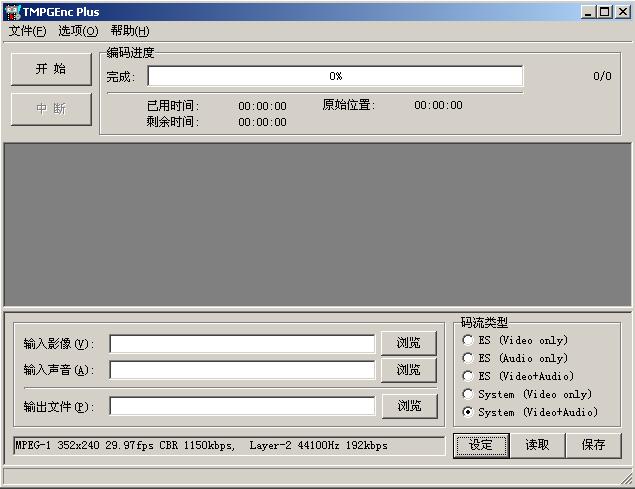The image size is (635, 489).
Task: Browse for output file with 浏览 button
Action: (409, 406)
